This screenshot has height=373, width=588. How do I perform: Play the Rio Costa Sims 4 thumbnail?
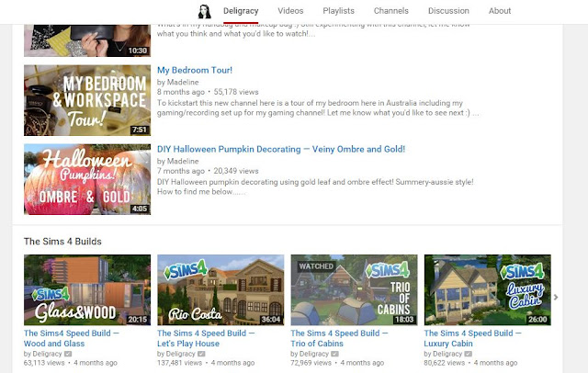point(220,289)
